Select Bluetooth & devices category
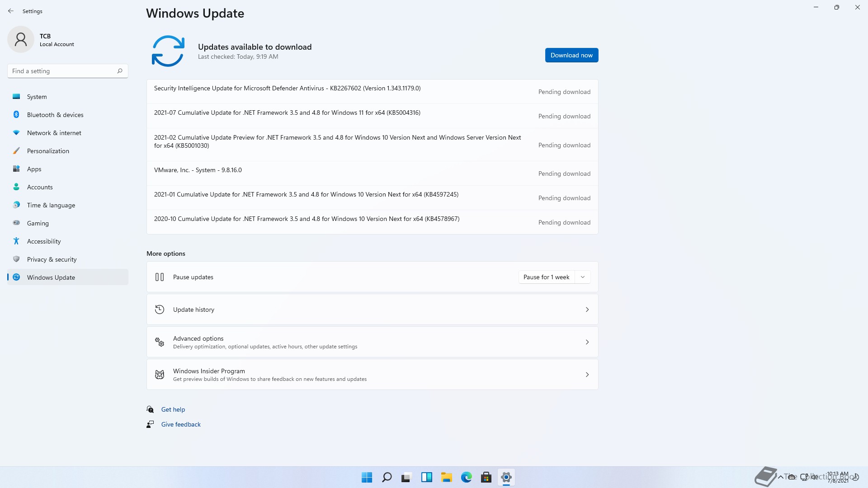Image resolution: width=868 pixels, height=488 pixels. pos(68,115)
